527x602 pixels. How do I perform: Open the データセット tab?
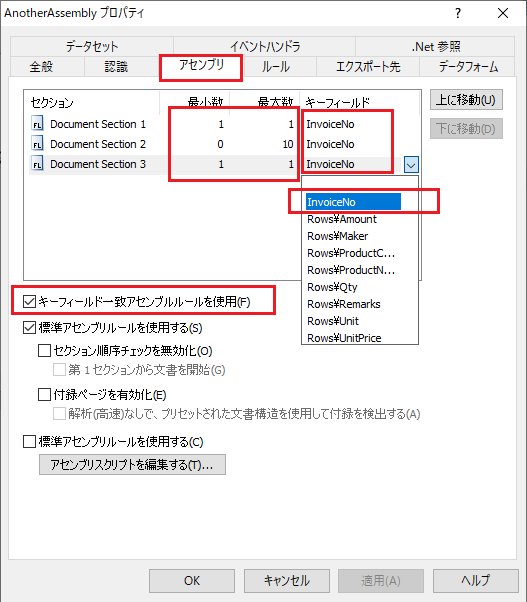tap(92, 46)
